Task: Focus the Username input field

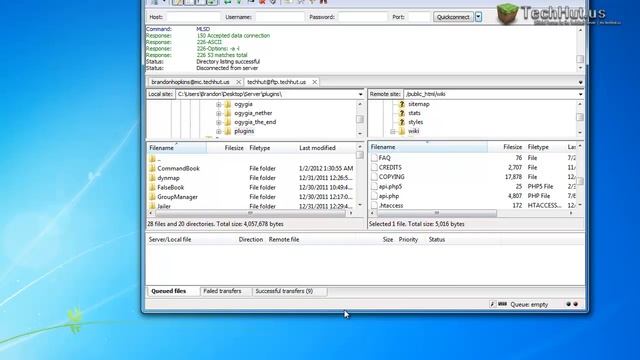Action: [280, 17]
